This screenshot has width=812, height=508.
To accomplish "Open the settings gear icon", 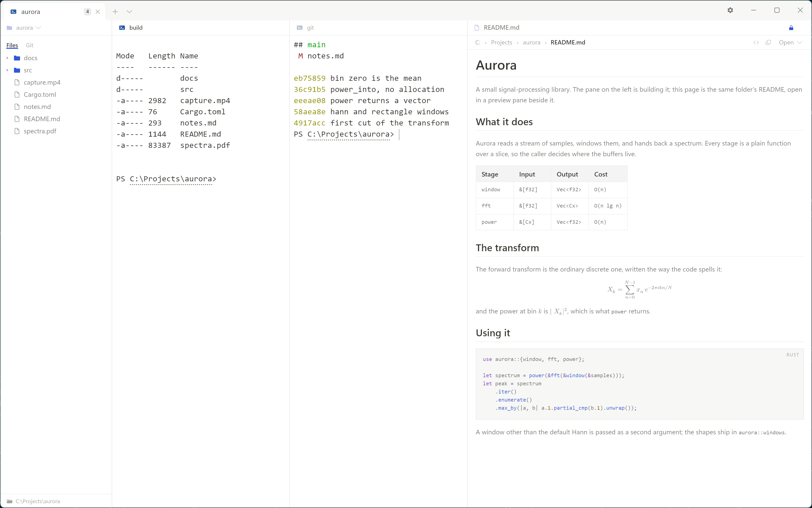I will pyautogui.click(x=730, y=10).
